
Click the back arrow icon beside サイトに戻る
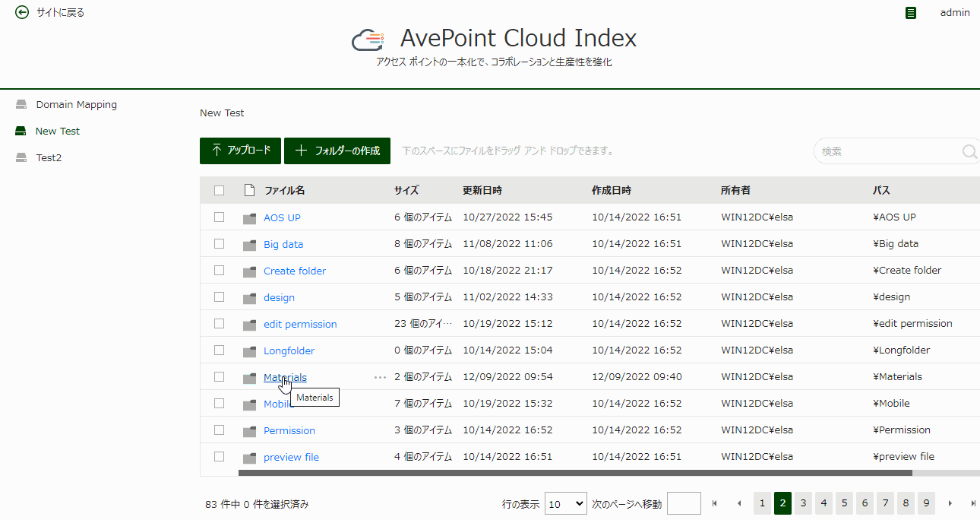coord(22,12)
